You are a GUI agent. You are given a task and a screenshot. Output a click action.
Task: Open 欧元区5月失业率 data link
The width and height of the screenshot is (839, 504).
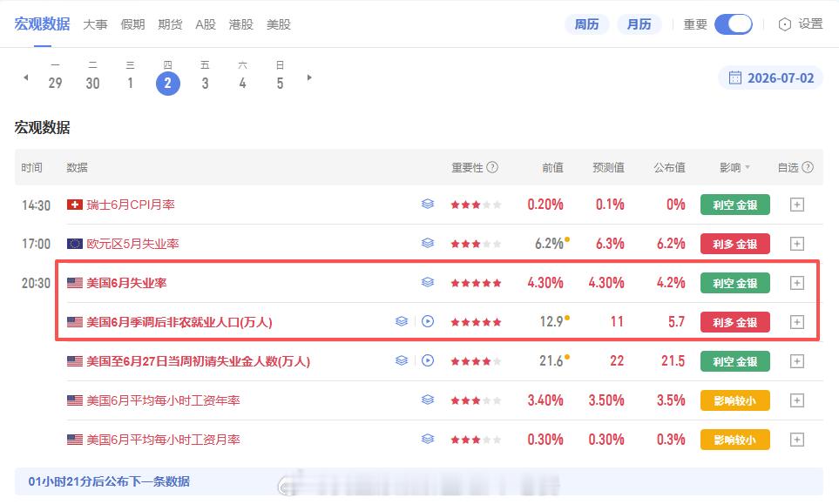(132, 244)
